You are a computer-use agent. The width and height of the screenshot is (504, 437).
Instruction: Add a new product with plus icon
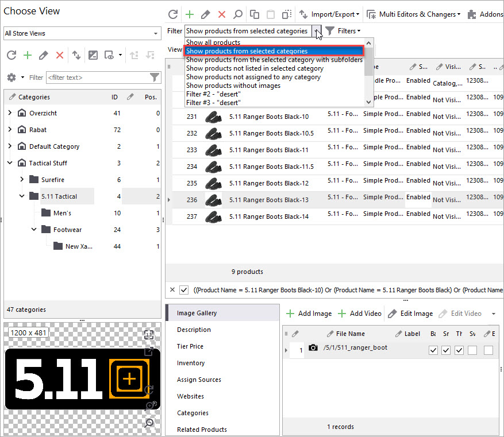click(190, 14)
